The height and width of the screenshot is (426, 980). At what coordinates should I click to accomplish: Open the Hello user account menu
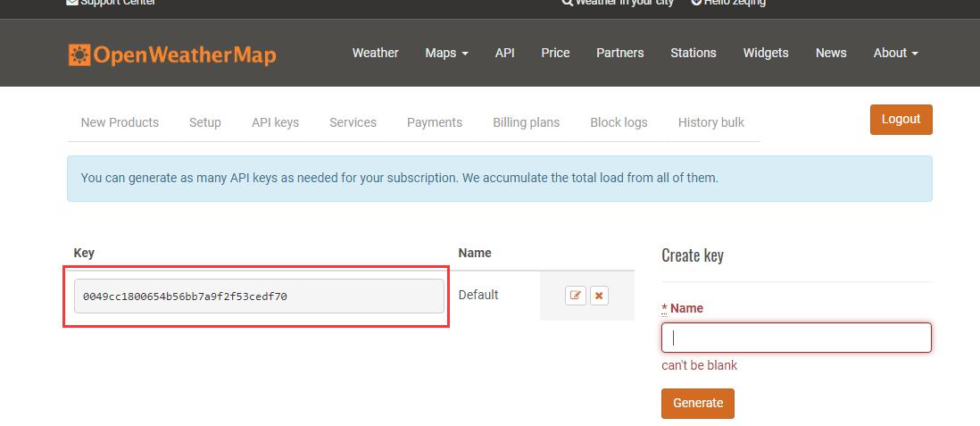tap(728, 3)
